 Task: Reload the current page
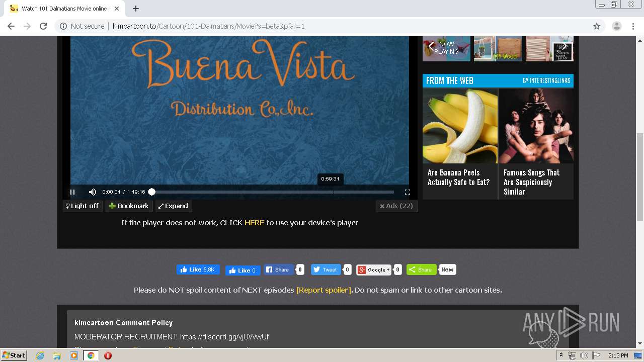click(43, 26)
